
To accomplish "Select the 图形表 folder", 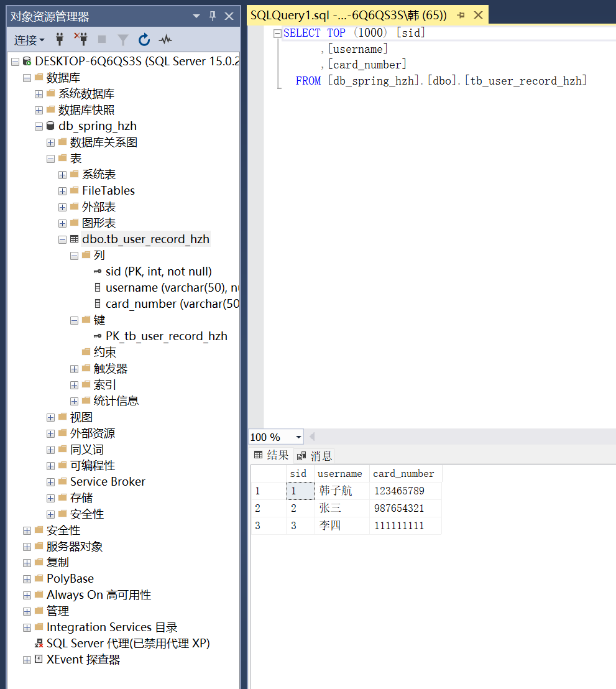I will tap(99, 223).
